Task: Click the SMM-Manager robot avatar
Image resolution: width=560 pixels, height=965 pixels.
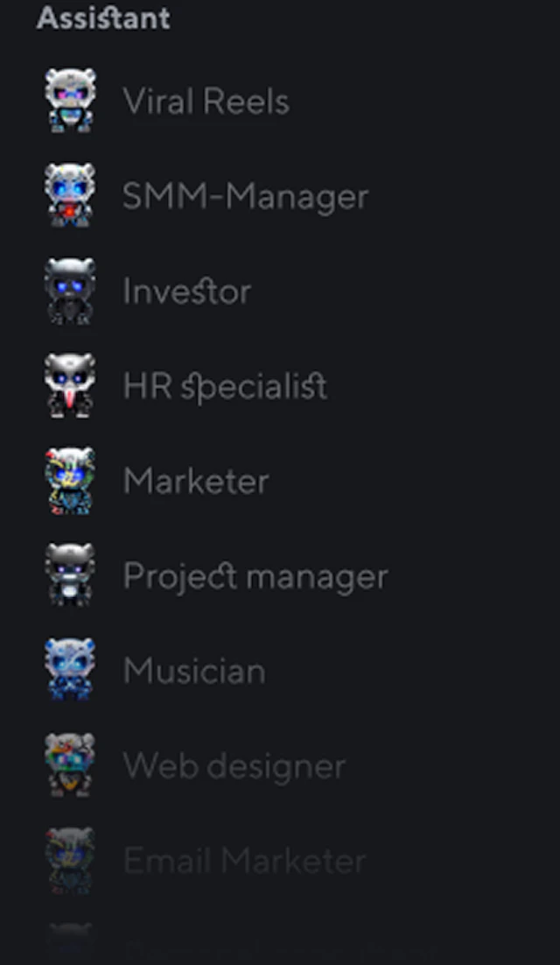Action: [70, 195]
